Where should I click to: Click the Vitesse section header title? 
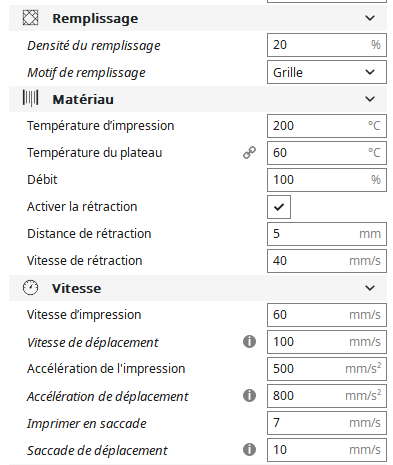point(76,288)
